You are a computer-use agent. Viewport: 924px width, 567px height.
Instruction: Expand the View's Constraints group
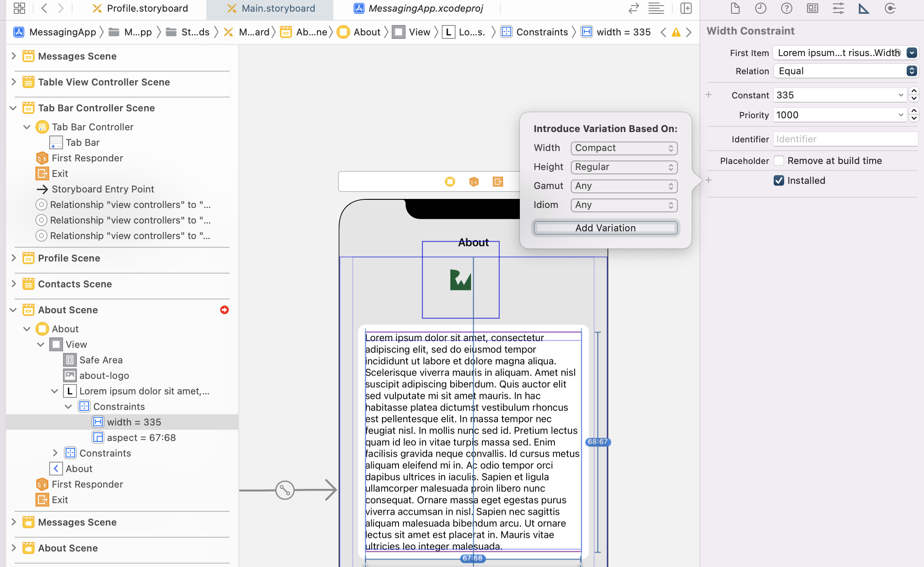pos(55,453)
